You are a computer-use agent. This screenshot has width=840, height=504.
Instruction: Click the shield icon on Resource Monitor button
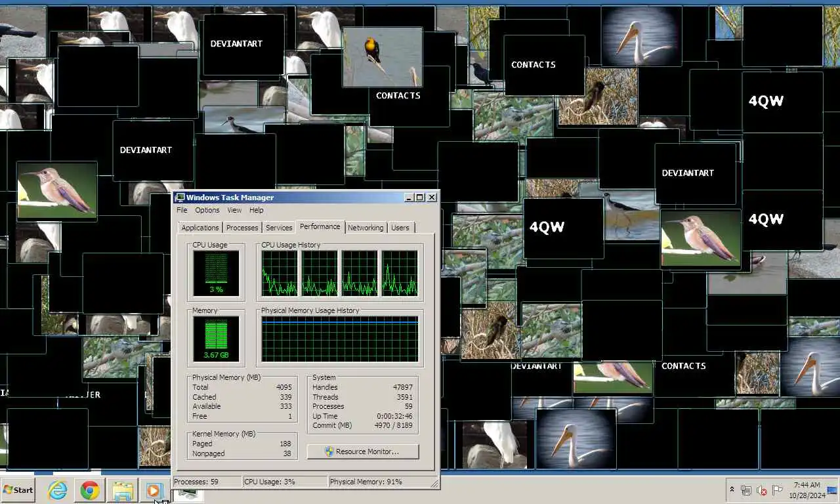pyautogui.click(x=329, y=451)
